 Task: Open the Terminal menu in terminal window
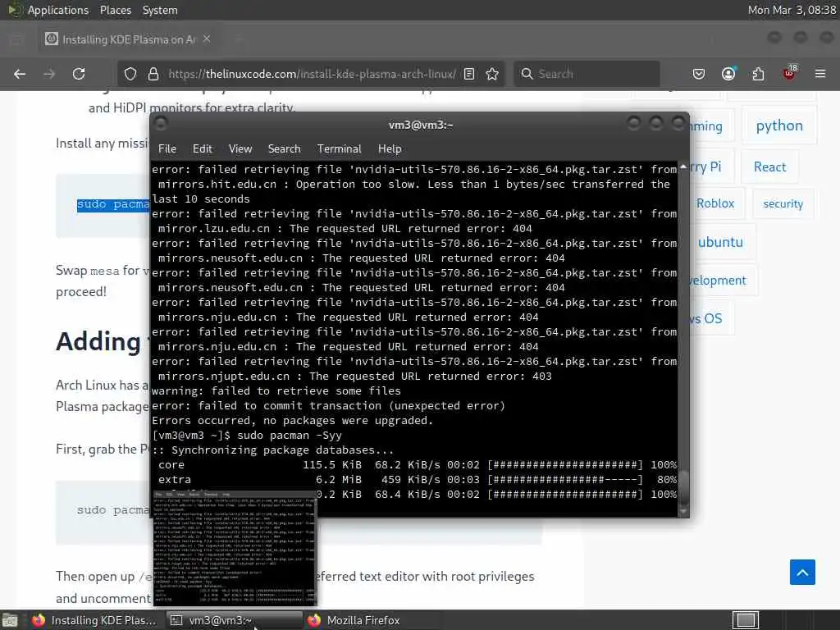click(x=339, y=149)
